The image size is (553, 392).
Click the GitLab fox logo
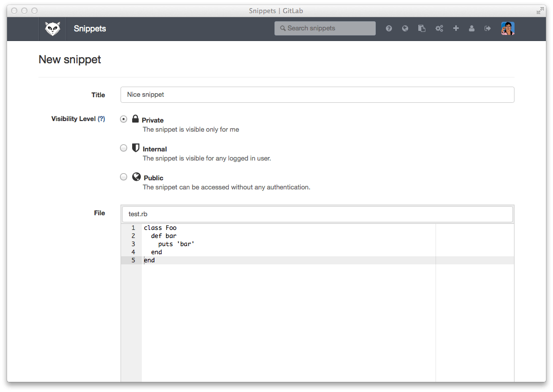point(53,29)
